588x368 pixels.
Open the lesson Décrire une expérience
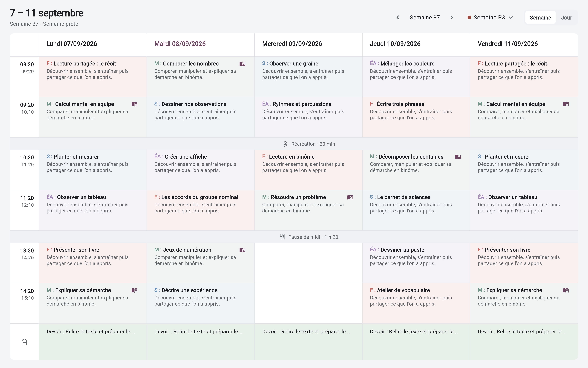click(201, 304)
